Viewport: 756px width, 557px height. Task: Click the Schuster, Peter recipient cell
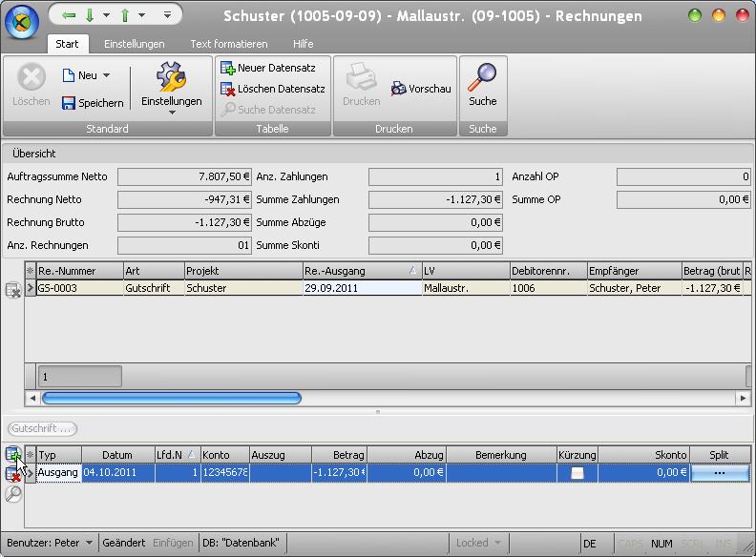tap(634, 288)
